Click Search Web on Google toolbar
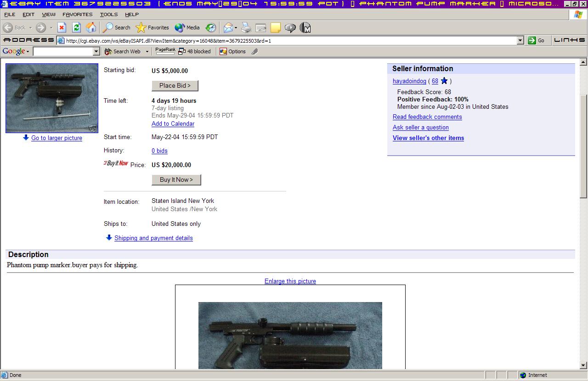Screen dimensions: 588x381 pyautogui.click(x=123, y=51)
